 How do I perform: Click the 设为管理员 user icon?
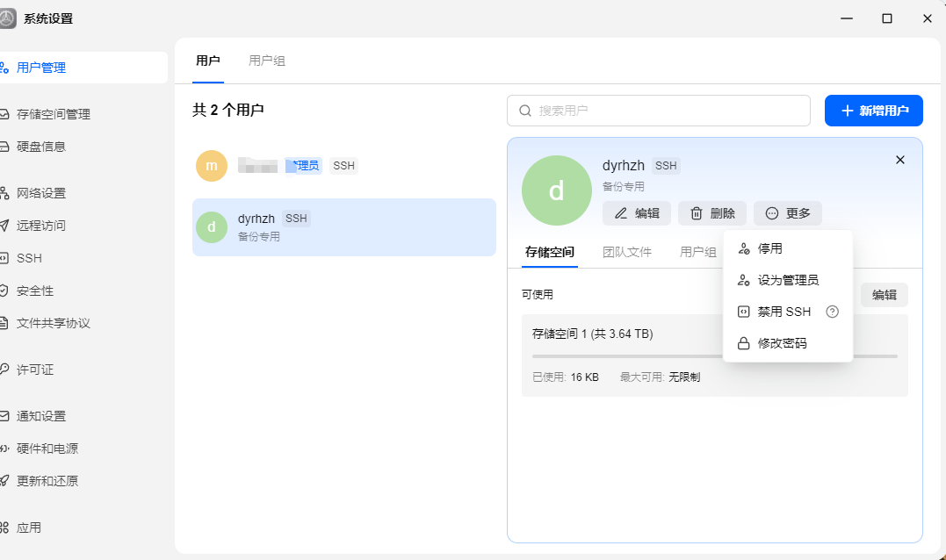click(x=744, y=280)
